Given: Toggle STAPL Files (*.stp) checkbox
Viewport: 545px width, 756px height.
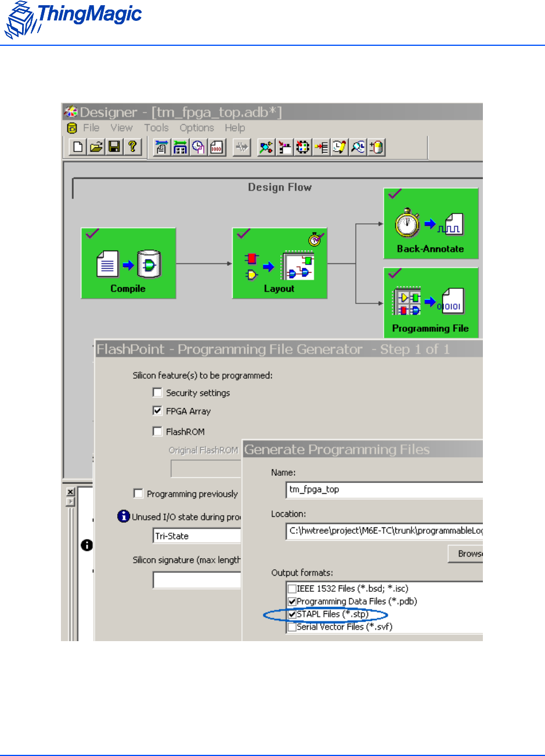Looking at the screenshot, I should click(292, 614).
